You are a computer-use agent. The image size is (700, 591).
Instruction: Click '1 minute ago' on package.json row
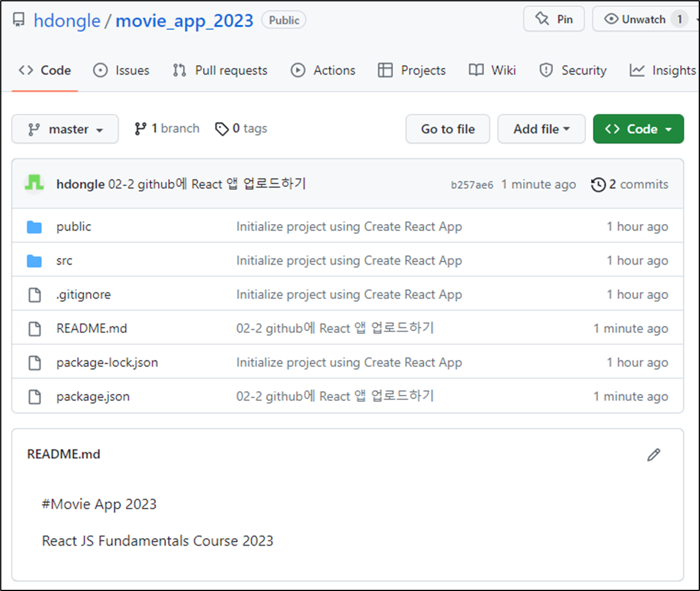click(x=631, y=396)
